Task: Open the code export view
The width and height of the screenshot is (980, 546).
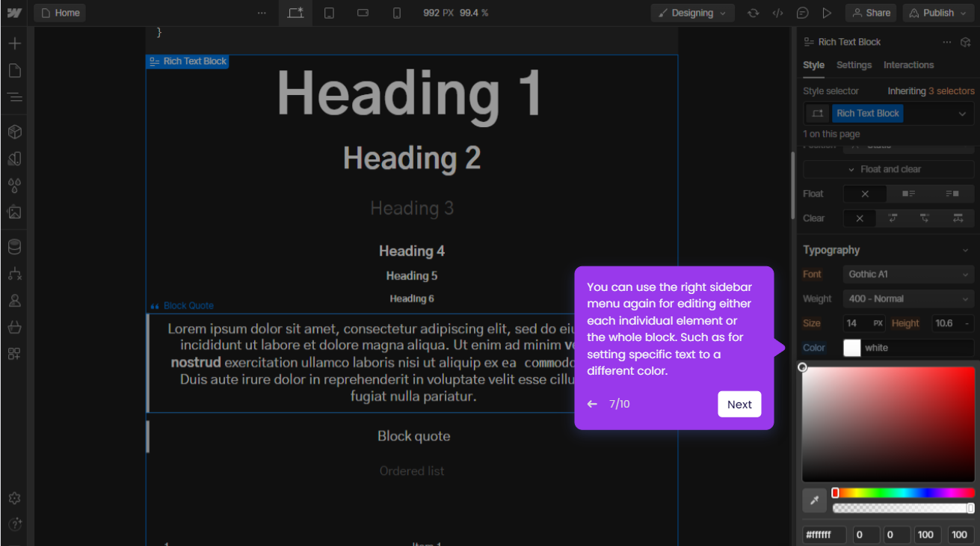Action: click(x=777, y=13)
